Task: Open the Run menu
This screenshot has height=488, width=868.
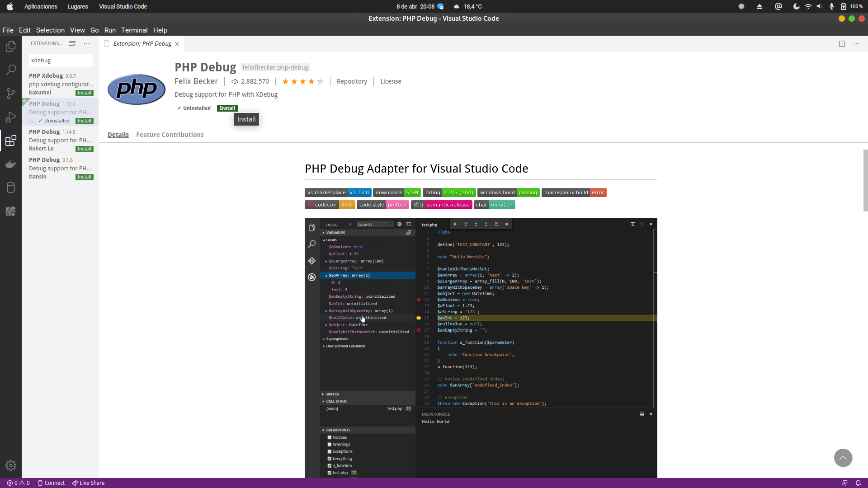Action: (110, 30)
